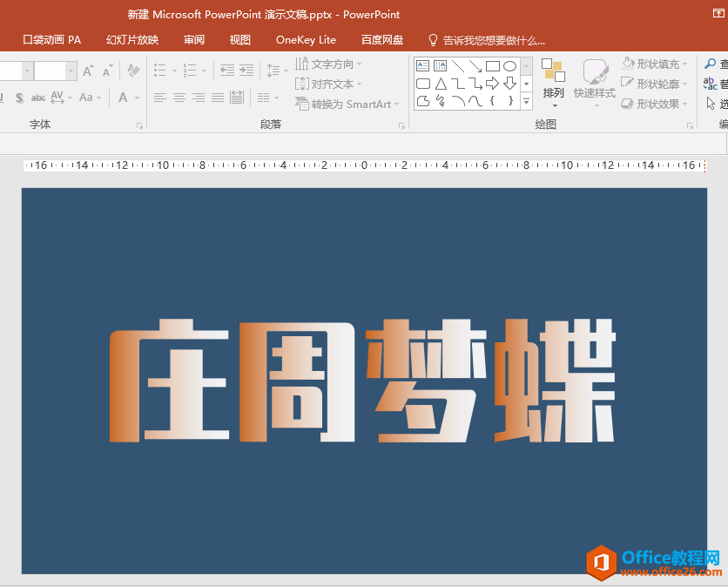Toggle strikethrough formatting
The width and height of the screenshot is (728, 587).
[x=38, y=98]
